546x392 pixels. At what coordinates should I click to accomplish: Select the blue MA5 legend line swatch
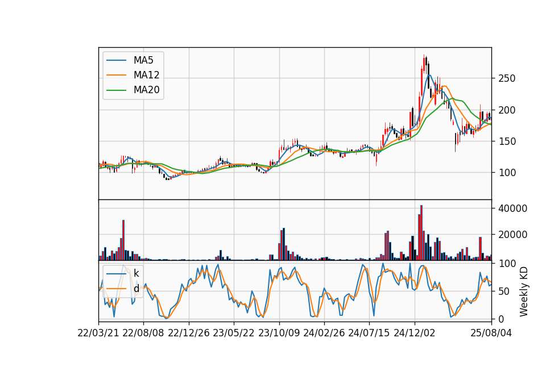(116, 60)
